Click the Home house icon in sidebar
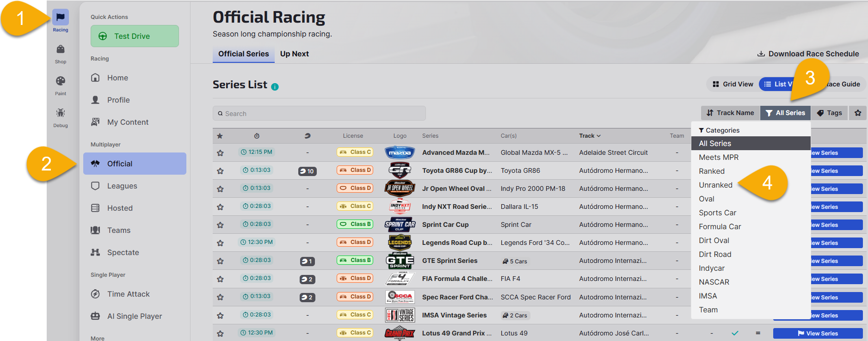This screenshot has width=868, height=341. [x=95, y=78]
